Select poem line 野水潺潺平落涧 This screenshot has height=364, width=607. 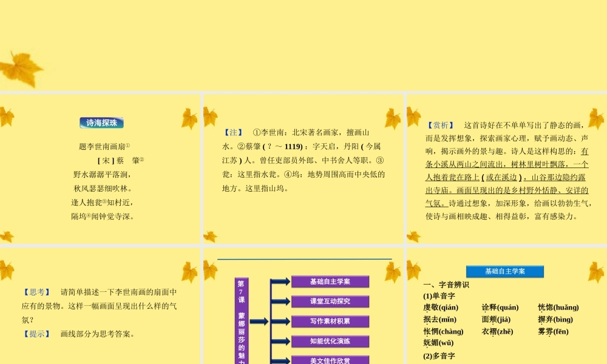[x=103, y=175]
